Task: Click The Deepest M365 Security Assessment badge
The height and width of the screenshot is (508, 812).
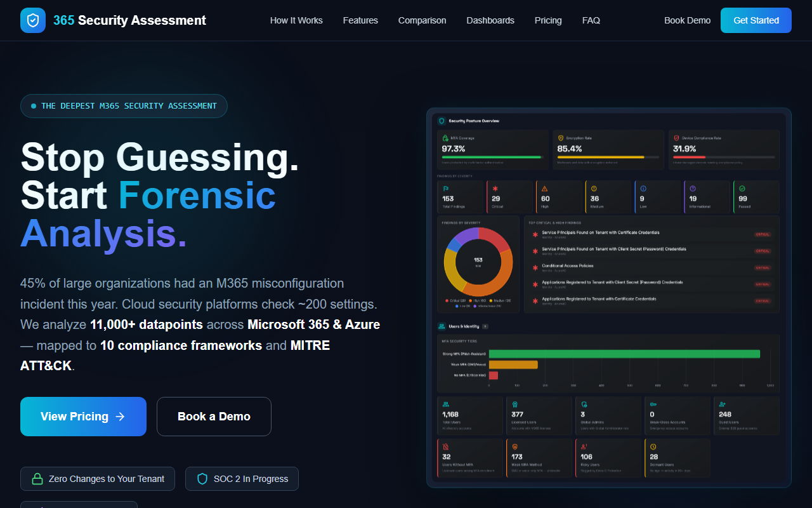Action: [124, 106]
